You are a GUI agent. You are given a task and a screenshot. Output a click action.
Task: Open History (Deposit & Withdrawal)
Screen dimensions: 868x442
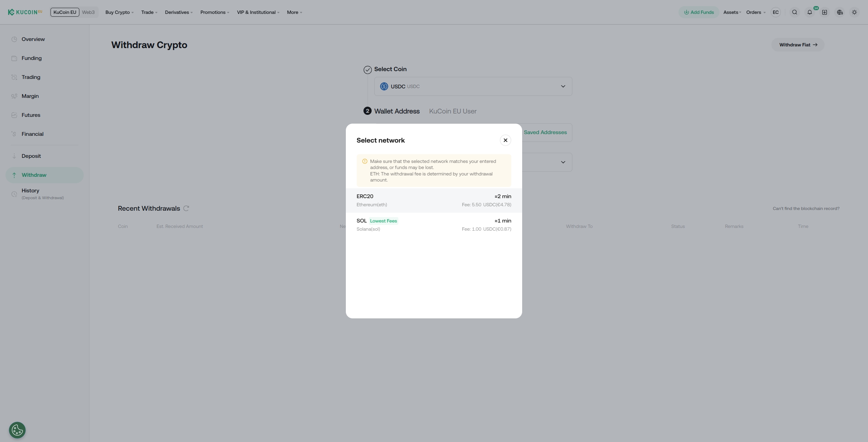pyautogui.click(x=44, y=194)
